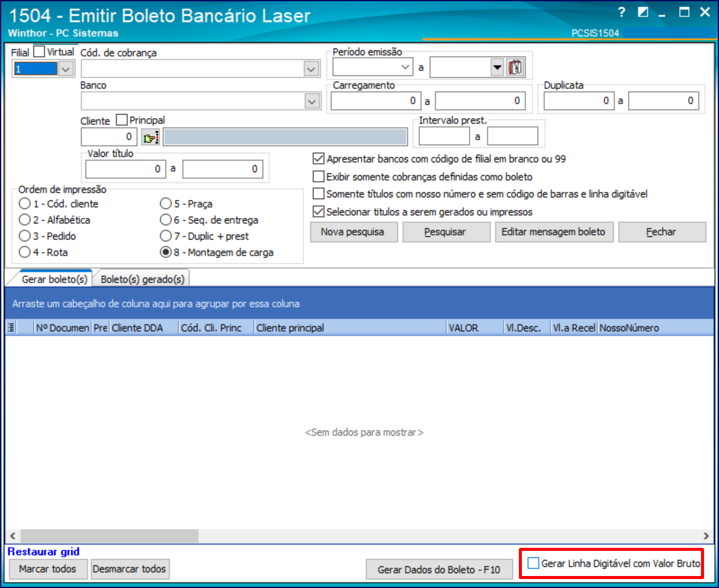Viewport: 719px width, 588px height.
Task: Sort by the Cliente principal column header
Action: (350, 328)
